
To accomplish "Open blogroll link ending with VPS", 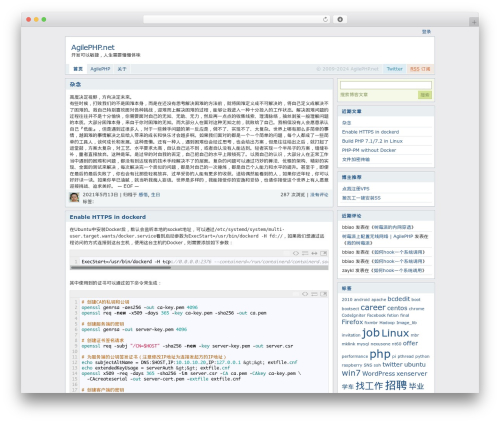I will click(x=356, y=189).
